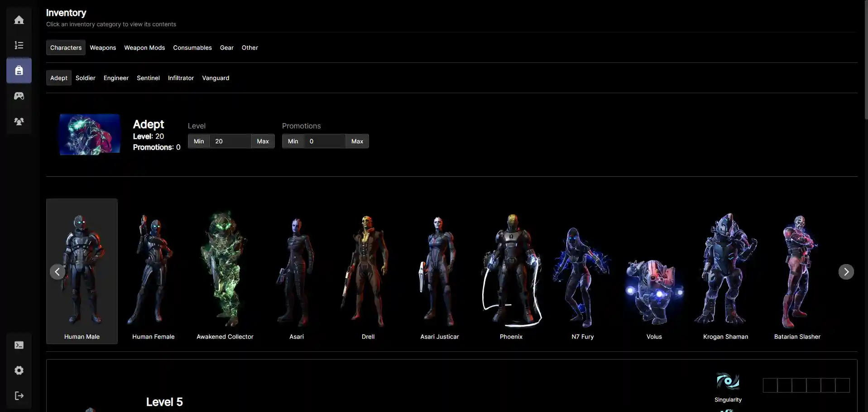Screen dimensions: 868x412
Task: Advance the character carousel with the right chevron
Action: (846, 271)
